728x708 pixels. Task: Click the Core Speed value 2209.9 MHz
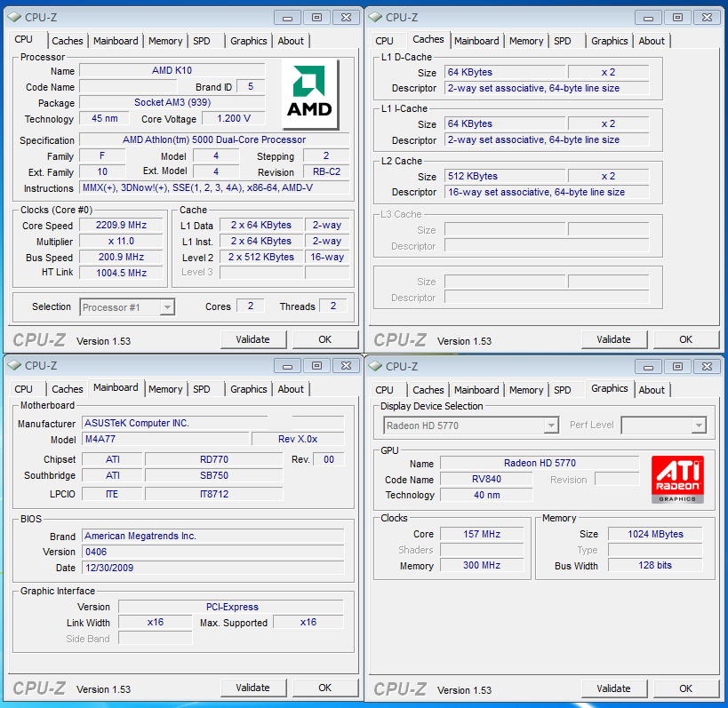pos(121,225)
